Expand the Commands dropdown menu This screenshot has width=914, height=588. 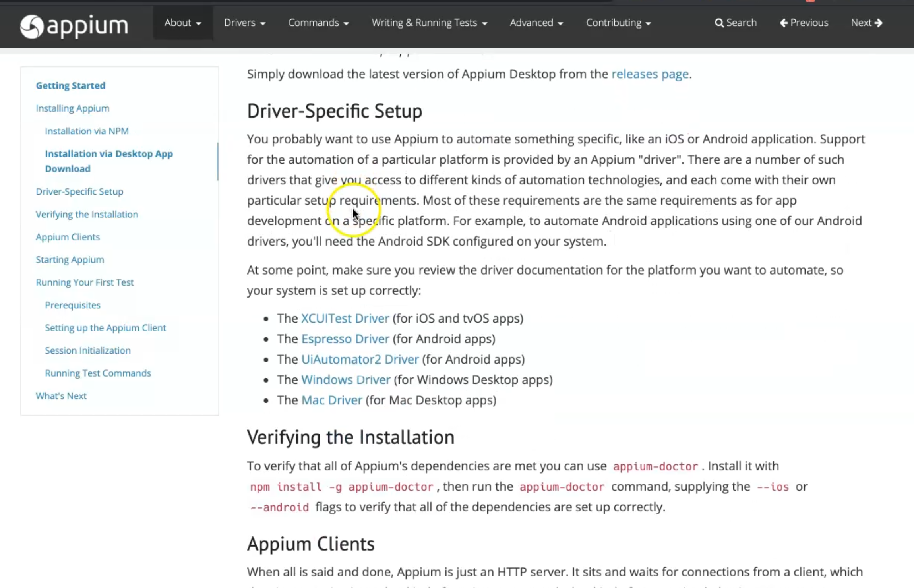point(318,23)
